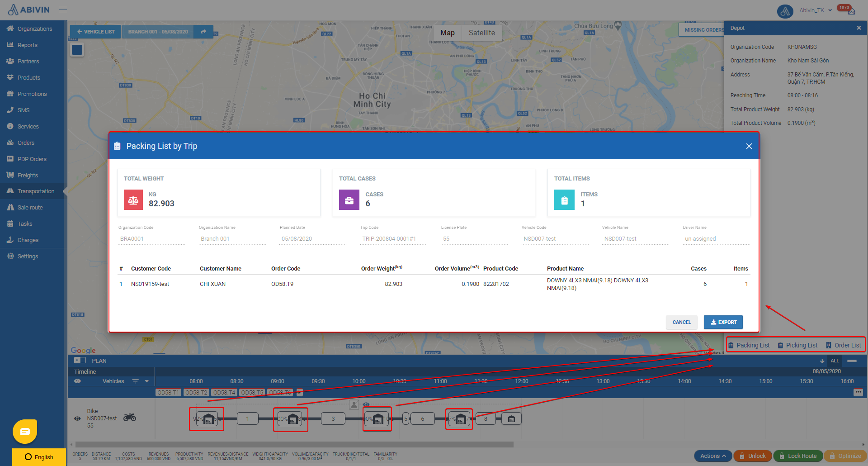This screenshot has height=466, width=868.
Task: Cancel the Packing List dialog
Action: 681,322
